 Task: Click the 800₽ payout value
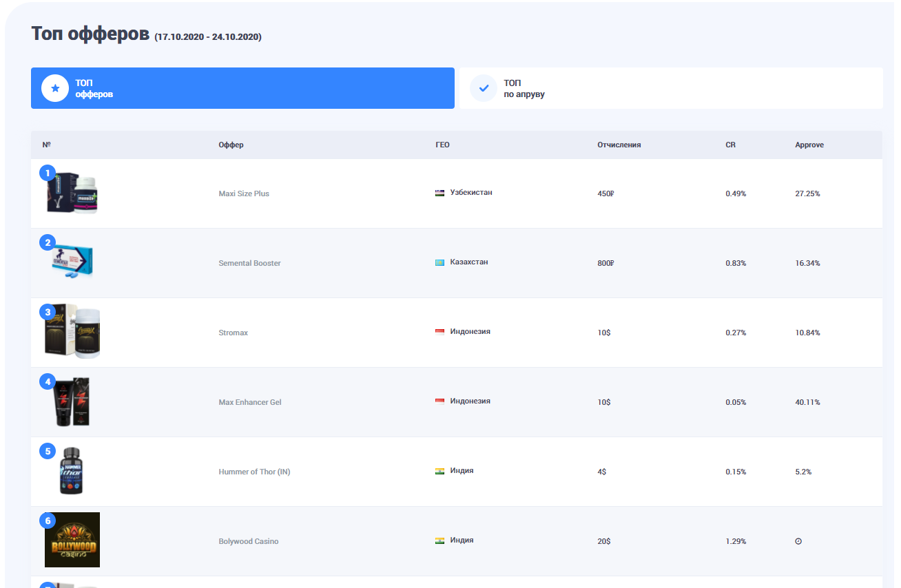click(605, 263)
